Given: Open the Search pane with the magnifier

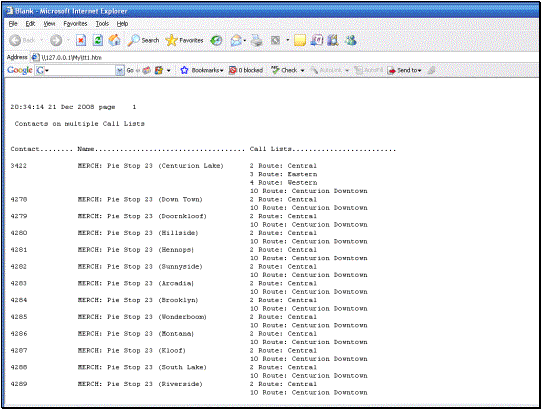Looking at the screenshot, I should [143, 40].
